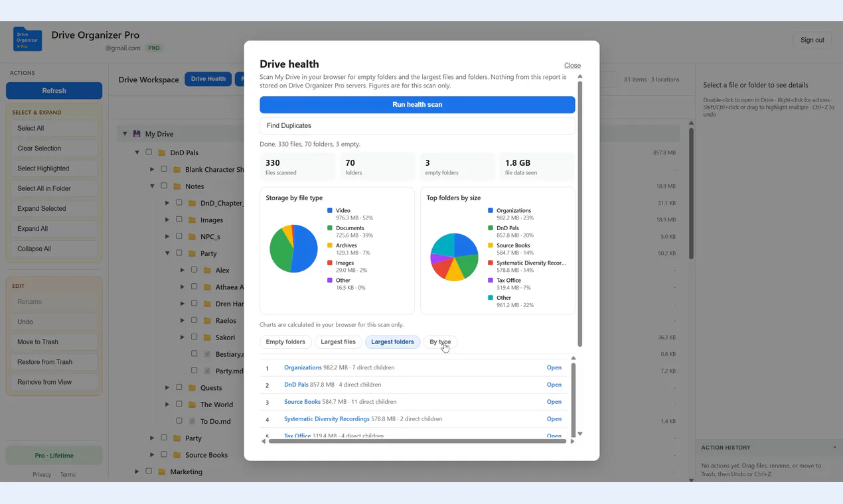Tick the NPC_s folder checkbox
Viewport: 843px width, 504px height.
(179, 236)
